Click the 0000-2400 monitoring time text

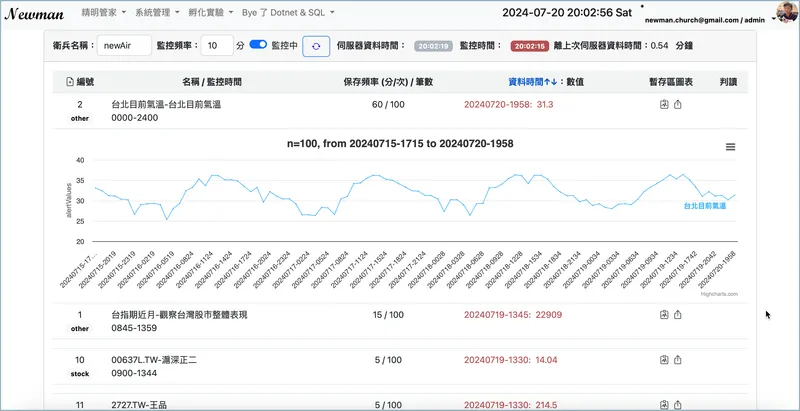pyautogui.click(x=135, y=118)
